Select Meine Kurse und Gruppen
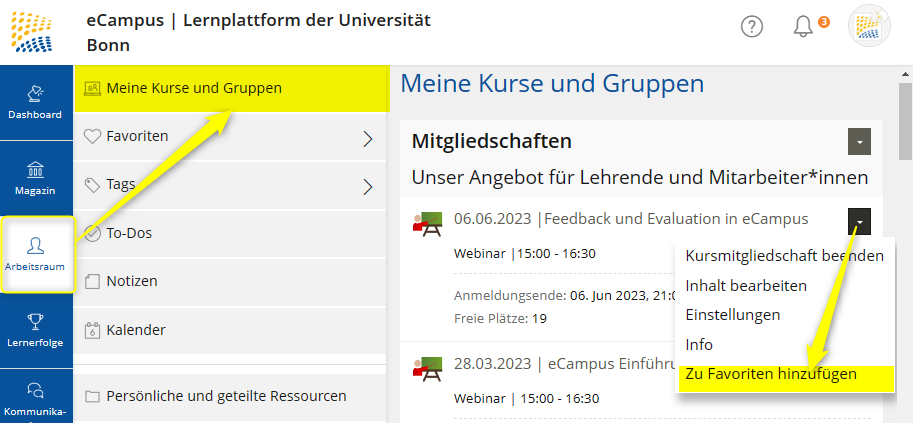913x423 pixels. click(194, 88)
